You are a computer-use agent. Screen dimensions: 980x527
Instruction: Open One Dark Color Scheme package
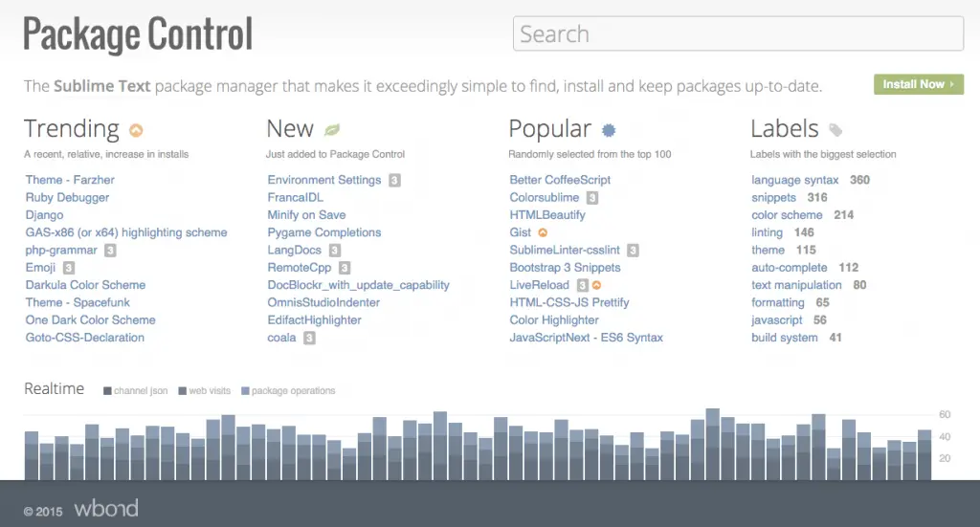(x=91, y=319)
